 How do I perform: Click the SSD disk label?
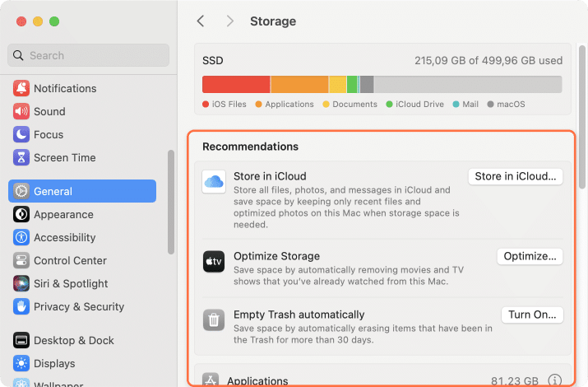tap(213, 60)
